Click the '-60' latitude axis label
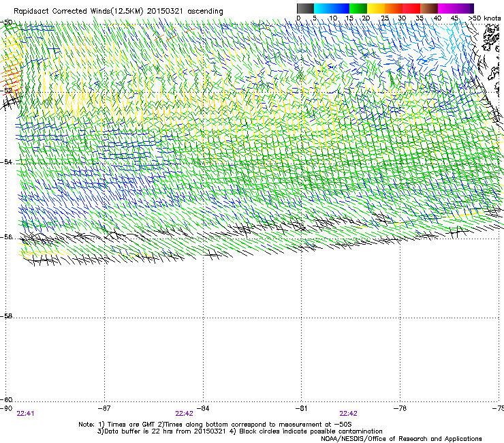 coord(7,400)
